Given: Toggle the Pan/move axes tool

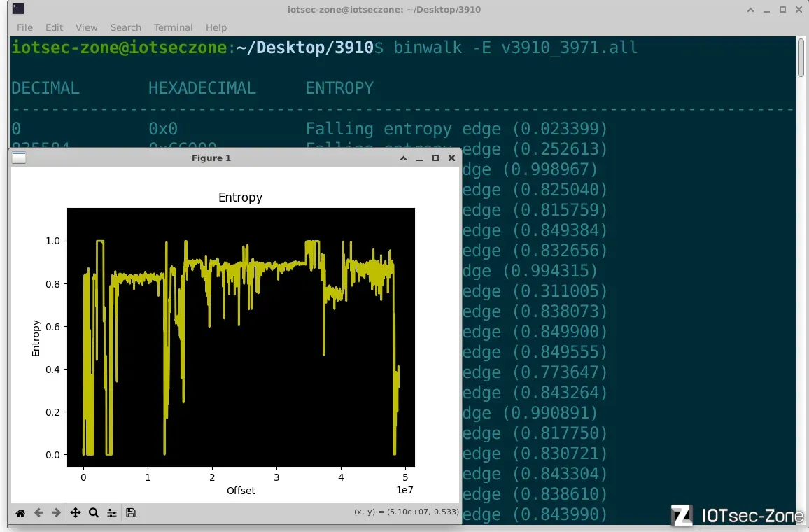Looking at the screenshot, I should [x=76, y=513].
